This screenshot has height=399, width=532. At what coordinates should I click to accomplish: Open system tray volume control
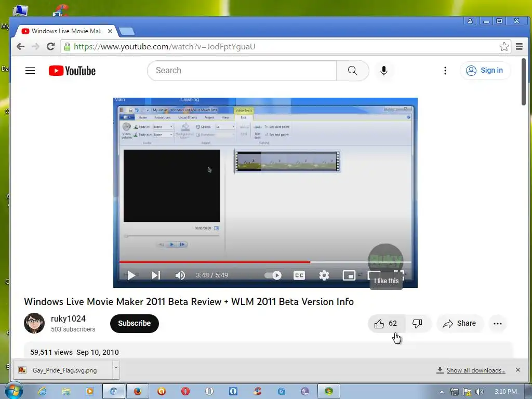point(479,392)
